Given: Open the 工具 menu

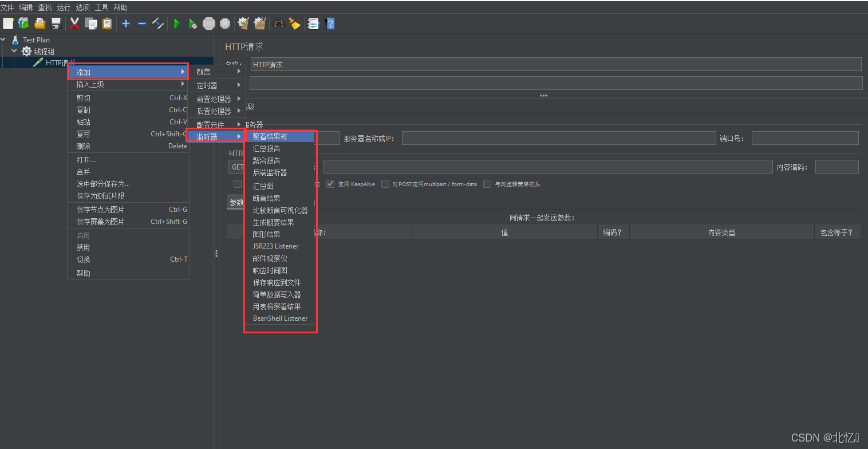Looking at the screenshot, I should coord(101,7).
